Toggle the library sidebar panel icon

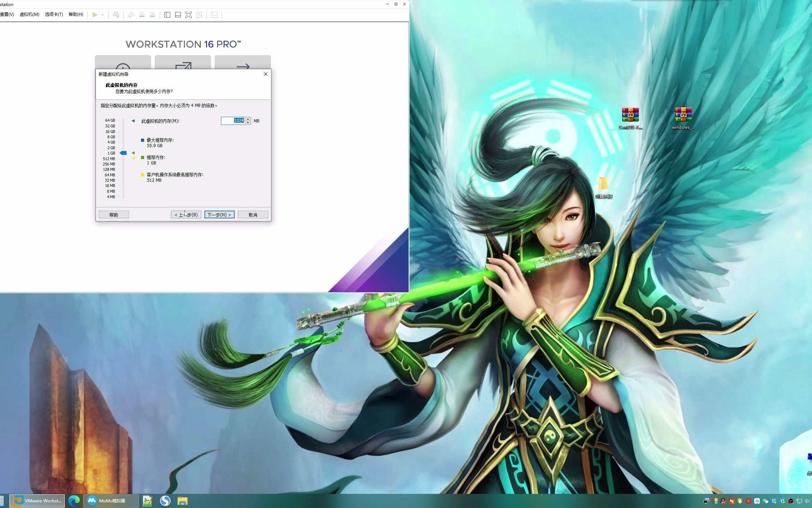pos(167,14)
